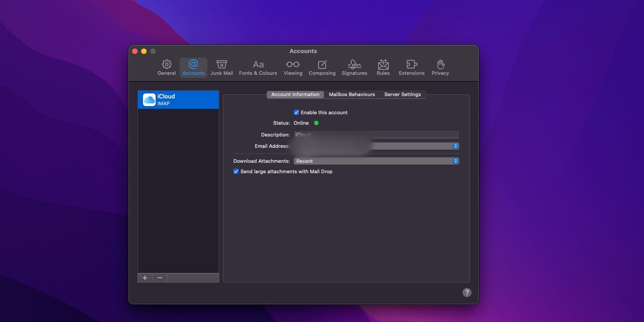Open the Privacy preferences pane
The image size is (644, 322).
(440, 67)
